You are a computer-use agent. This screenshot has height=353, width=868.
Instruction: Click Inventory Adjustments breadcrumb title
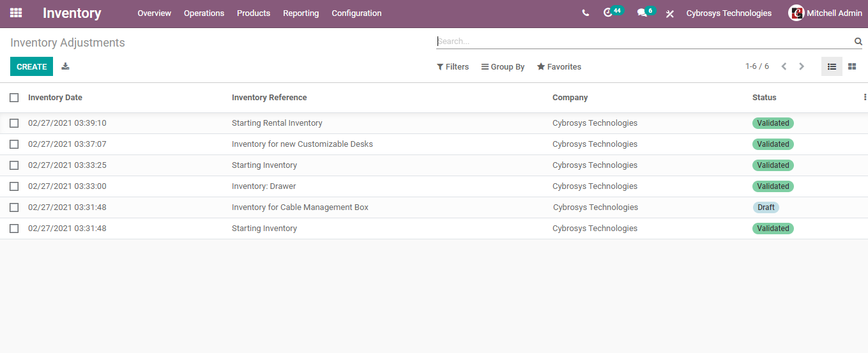coord(68,43)
